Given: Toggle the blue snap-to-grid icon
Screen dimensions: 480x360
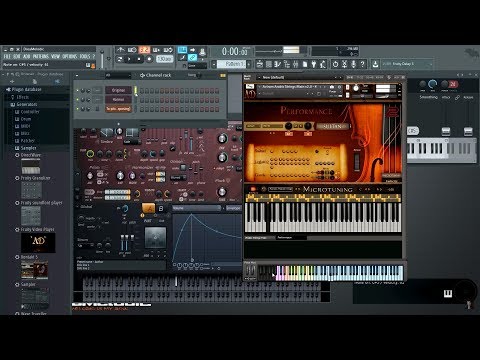Looking at the screenshot, I should pyautogui.click(x=182, y=50).
